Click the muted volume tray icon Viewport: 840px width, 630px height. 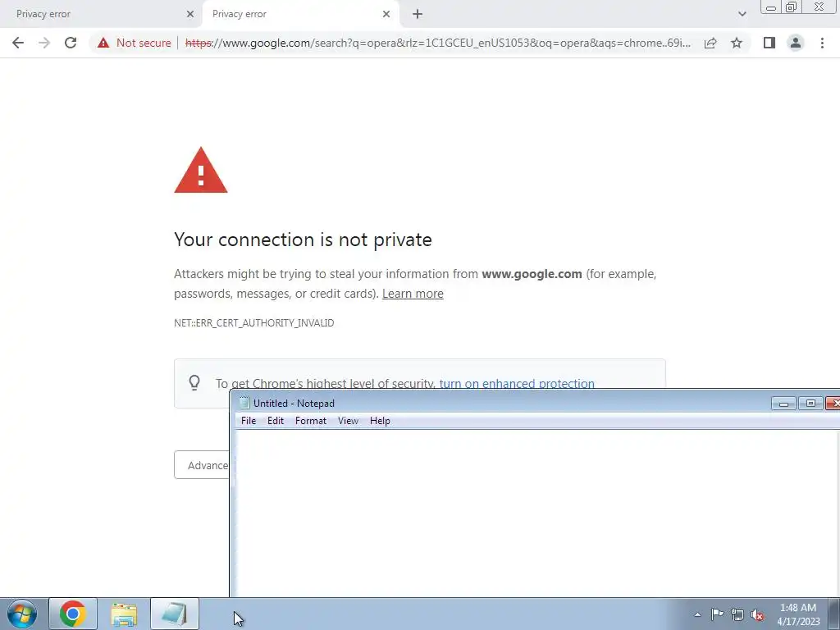pyautogui.click(x=757, y=614)
